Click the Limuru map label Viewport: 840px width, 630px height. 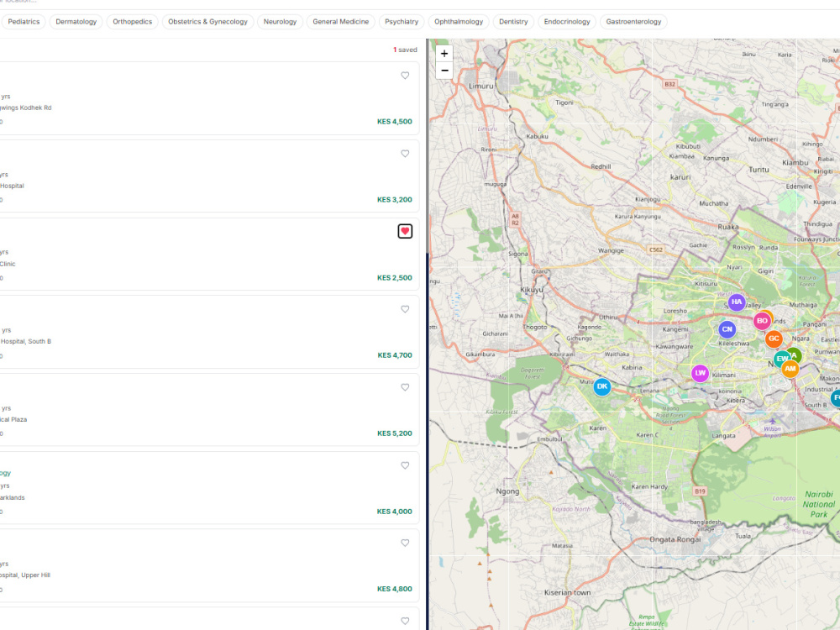tap(480, 86)
